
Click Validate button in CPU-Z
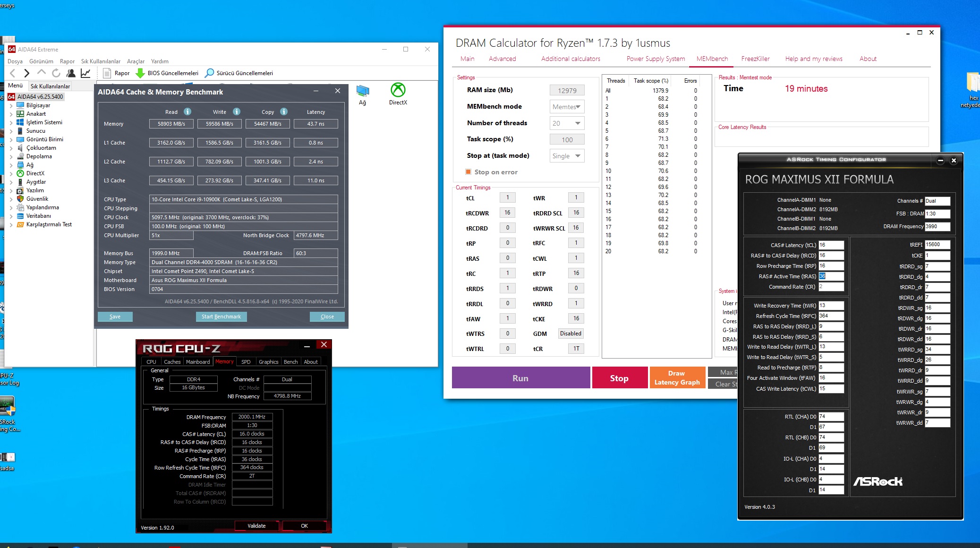coord(257,526)
